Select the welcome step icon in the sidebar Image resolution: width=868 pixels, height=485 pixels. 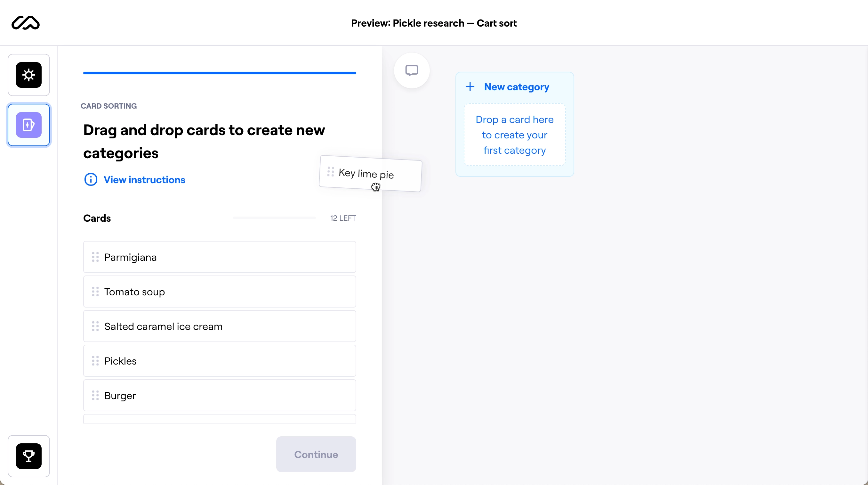coord(28,75)
